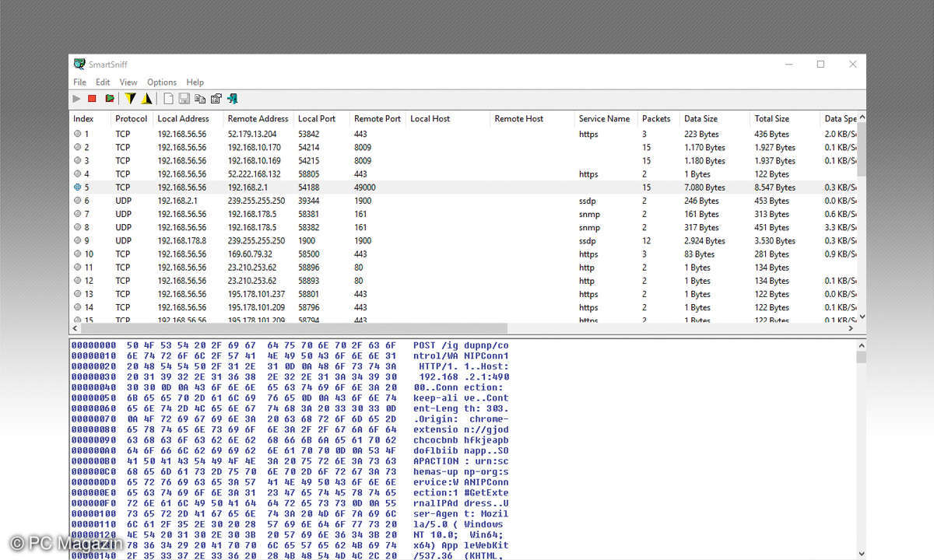Viewport: 934px width, 560px height.
Task: Click the hex pane's vertical scrollbar
Action: point(861,357)
